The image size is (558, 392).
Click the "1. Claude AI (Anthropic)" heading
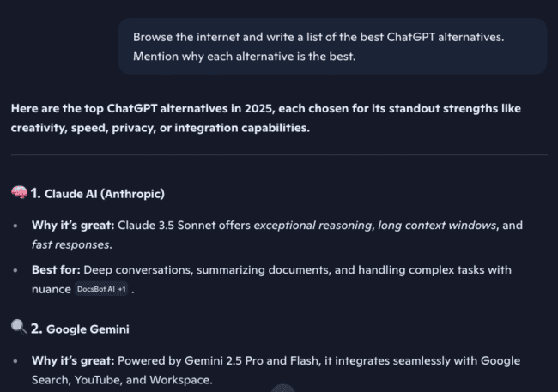pos(97,194)
